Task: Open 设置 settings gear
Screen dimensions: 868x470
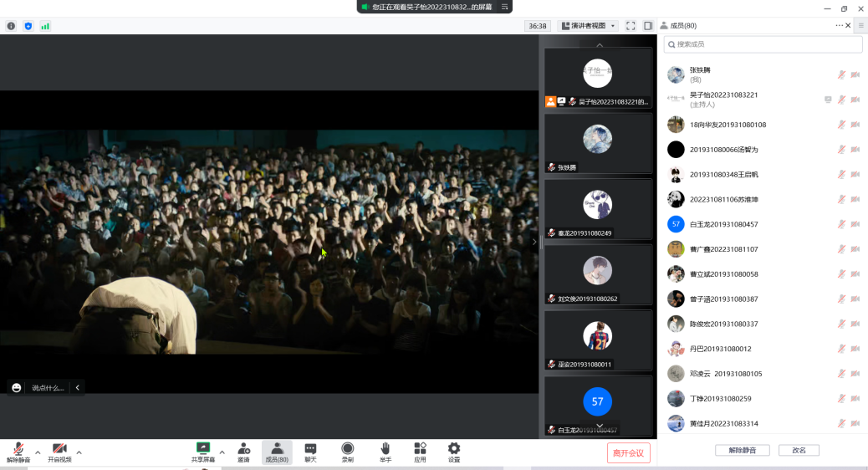Action: point(454,452)
